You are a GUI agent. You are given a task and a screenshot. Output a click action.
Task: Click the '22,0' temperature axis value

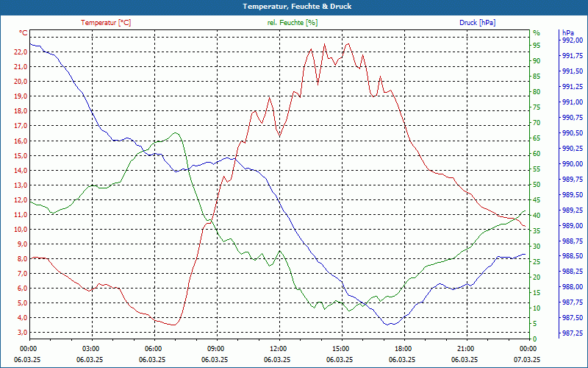(21, 52)
